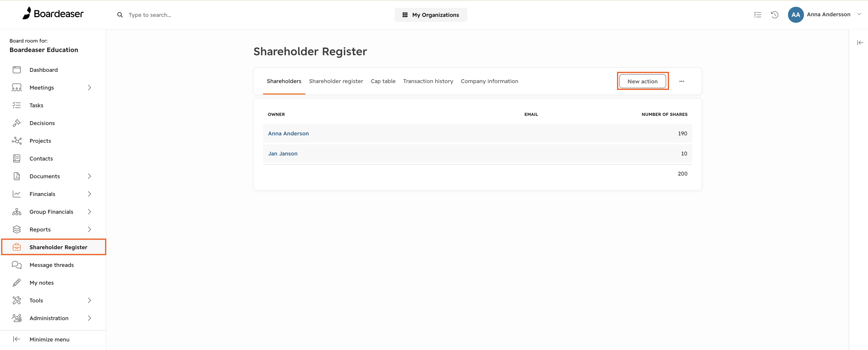Open Decisions in the sidebar
This screenshot has width=868, height=350.
tap(42, 123)
